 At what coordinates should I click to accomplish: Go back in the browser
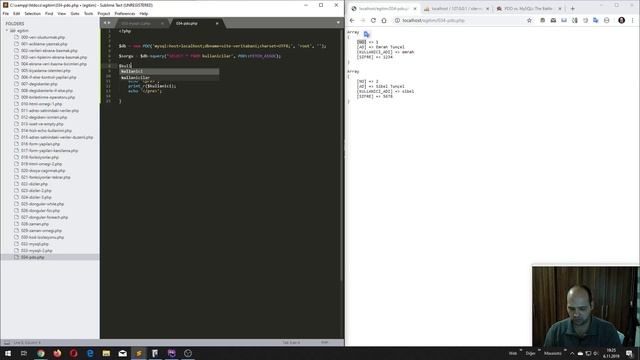(x=352, y=20)
